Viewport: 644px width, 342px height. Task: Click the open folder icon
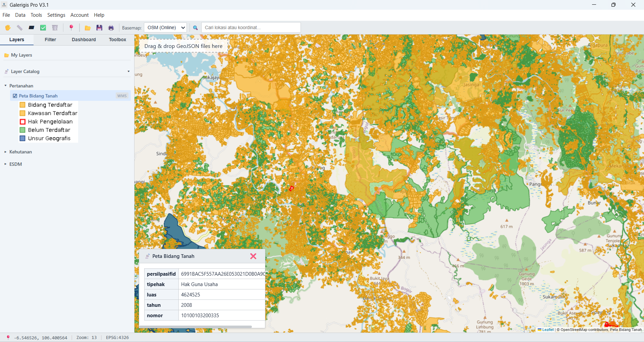point(88,28)
